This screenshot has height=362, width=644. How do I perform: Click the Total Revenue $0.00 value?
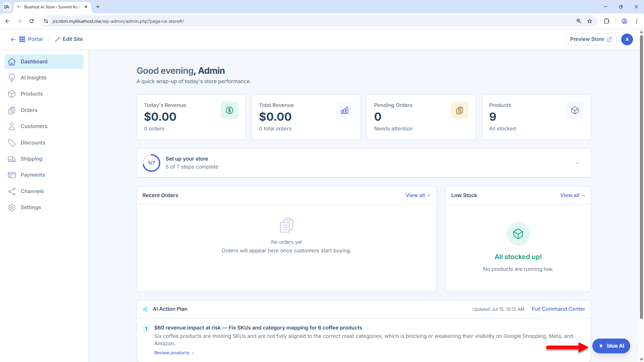pyautogui.click(x=275, y=117)
